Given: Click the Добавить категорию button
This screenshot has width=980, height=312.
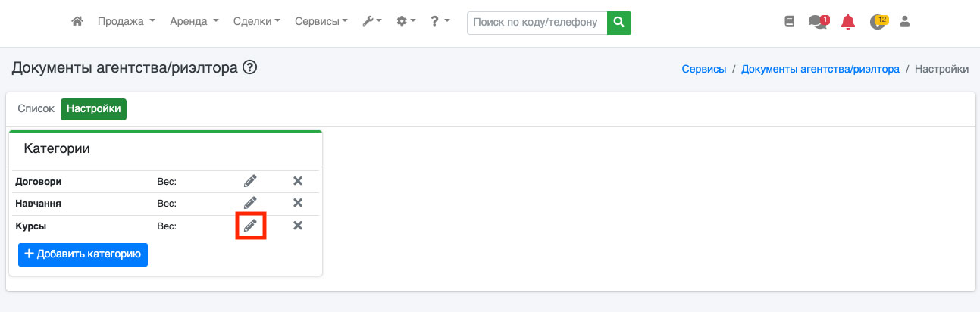Looking at the screenshot, I should [x=83, y=254].
